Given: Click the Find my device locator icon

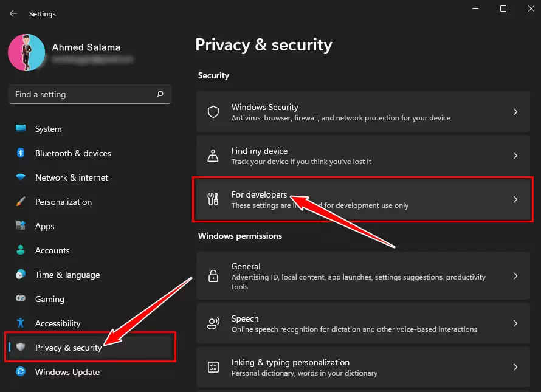Looking at the screenshot, I should click(x=213, y=156).
